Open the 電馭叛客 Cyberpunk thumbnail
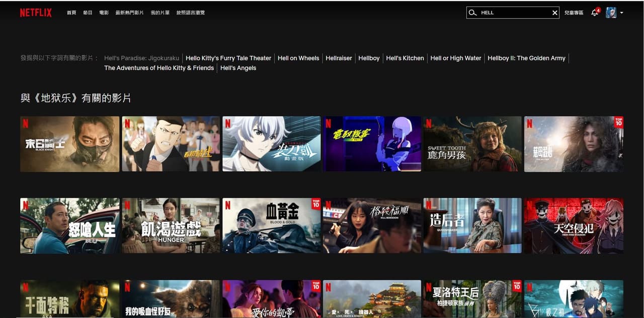This screenshot has height=318, width=644. [x=372, y=144]
